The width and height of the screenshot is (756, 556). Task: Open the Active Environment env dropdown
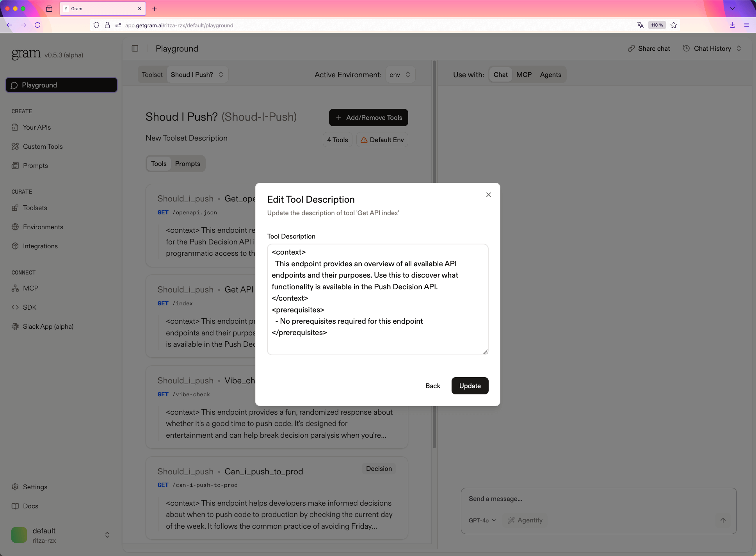[400, 75]
